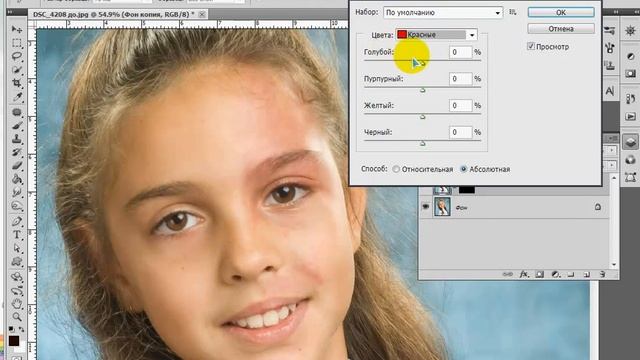This screenshot has height=360, width=640.
Task: Add a layer mask from Layers panel
Action: point(540,274)
